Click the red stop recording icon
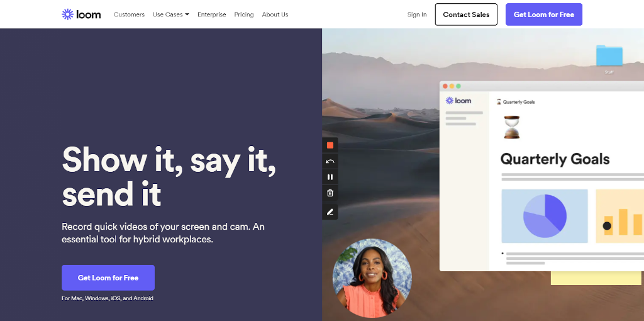This screenshot has height=321, width=644. click(x=330, y=145)
